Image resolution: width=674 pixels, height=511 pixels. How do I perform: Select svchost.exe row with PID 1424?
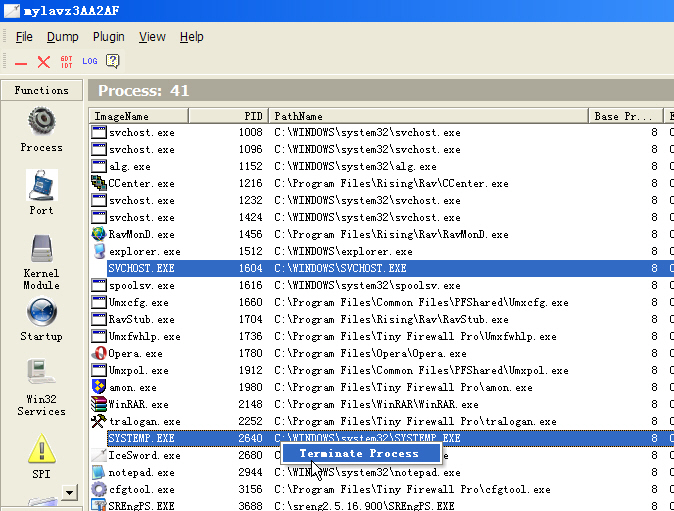click(x=382, y=217)
